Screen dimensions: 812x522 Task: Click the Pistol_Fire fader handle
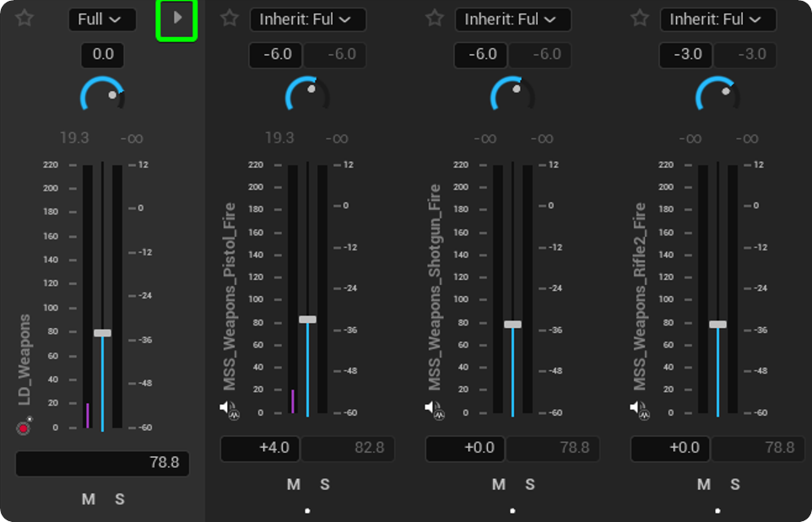[307, 320]
